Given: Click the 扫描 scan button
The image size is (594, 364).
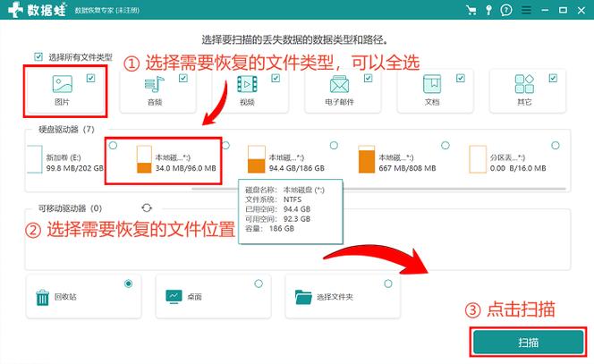Looking at the screenshot, I should (x=528, y=343).
